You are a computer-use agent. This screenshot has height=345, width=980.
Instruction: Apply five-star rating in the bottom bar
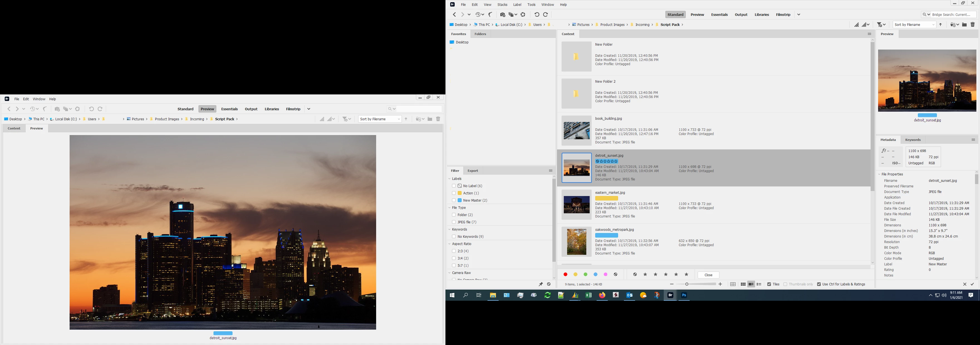click(686, 275)
